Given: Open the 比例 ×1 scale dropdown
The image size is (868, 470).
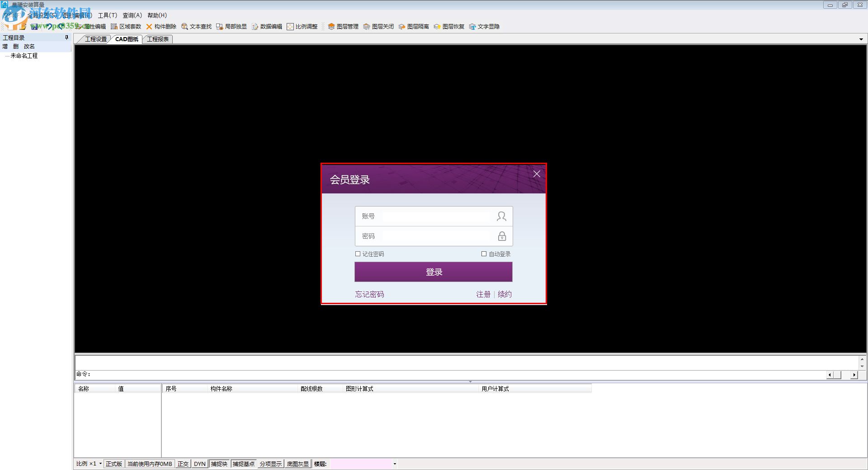Looking at the screenshot, I should (x=100, y=464).
